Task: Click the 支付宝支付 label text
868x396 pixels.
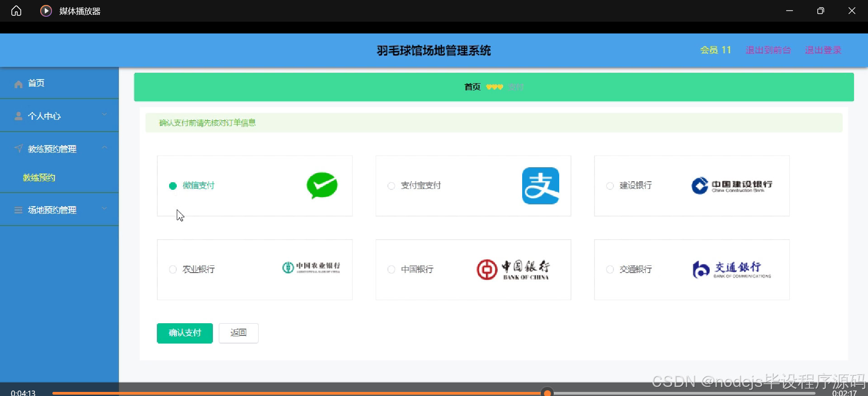Action: [421, 186]
